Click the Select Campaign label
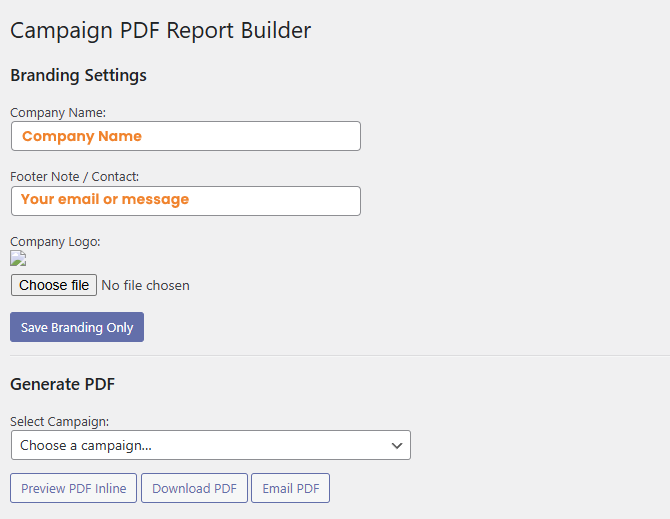The height and width of the screenshot is (519, 670). coord(59,422)
